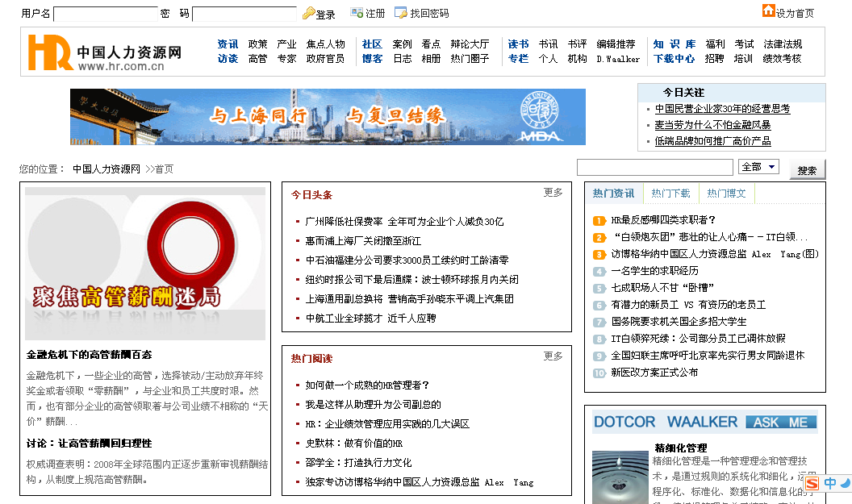Focus the 密码 password input field

244,14
